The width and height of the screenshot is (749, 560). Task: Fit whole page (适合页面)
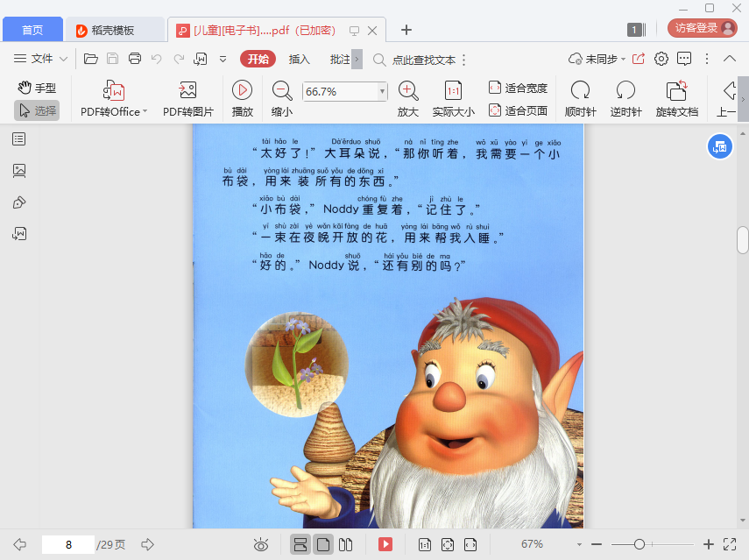519,110
